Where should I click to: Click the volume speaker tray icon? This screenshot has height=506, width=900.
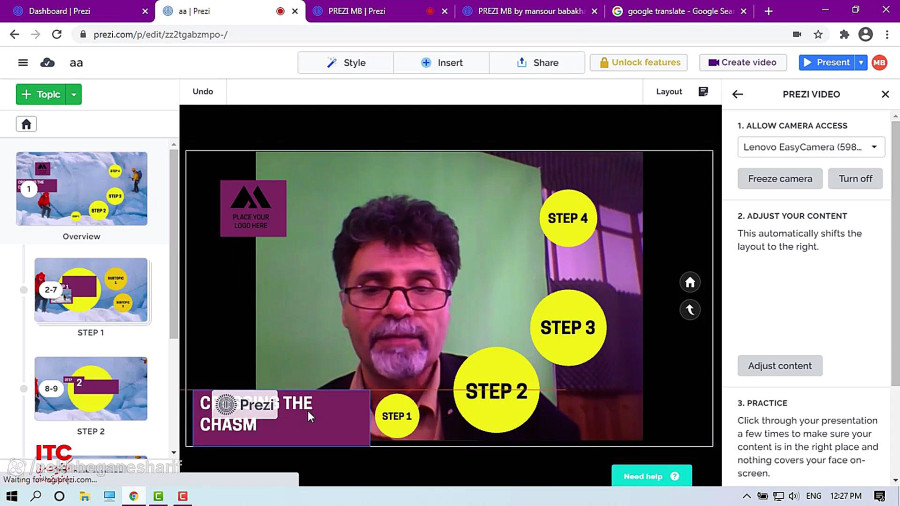(x=794, y=496)
